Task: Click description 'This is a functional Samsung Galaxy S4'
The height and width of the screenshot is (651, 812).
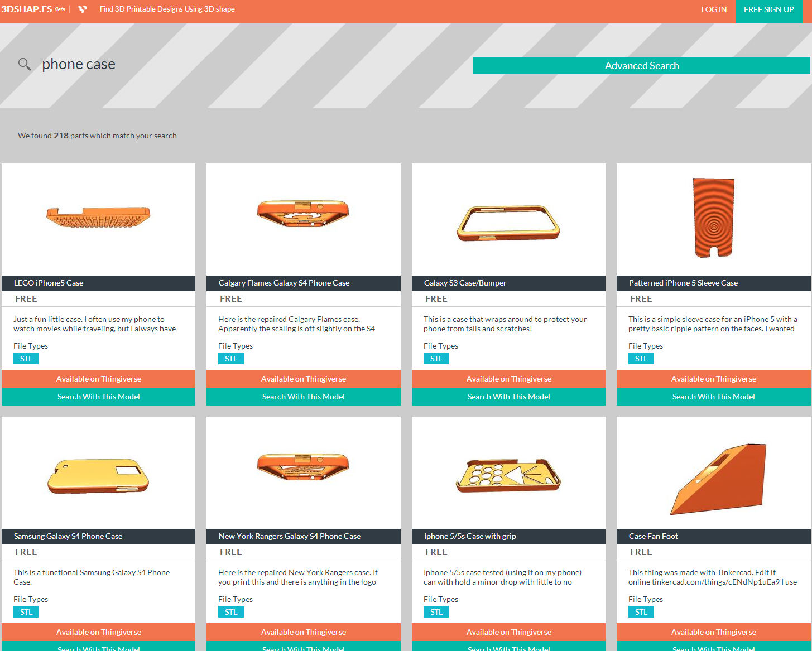Action: click(x=92, y=577)
